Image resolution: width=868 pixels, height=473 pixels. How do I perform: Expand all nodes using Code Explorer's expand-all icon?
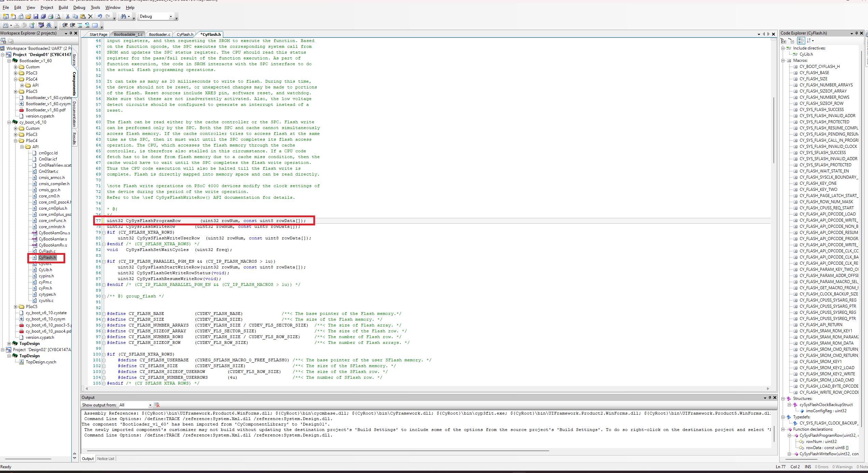(783, 41)
